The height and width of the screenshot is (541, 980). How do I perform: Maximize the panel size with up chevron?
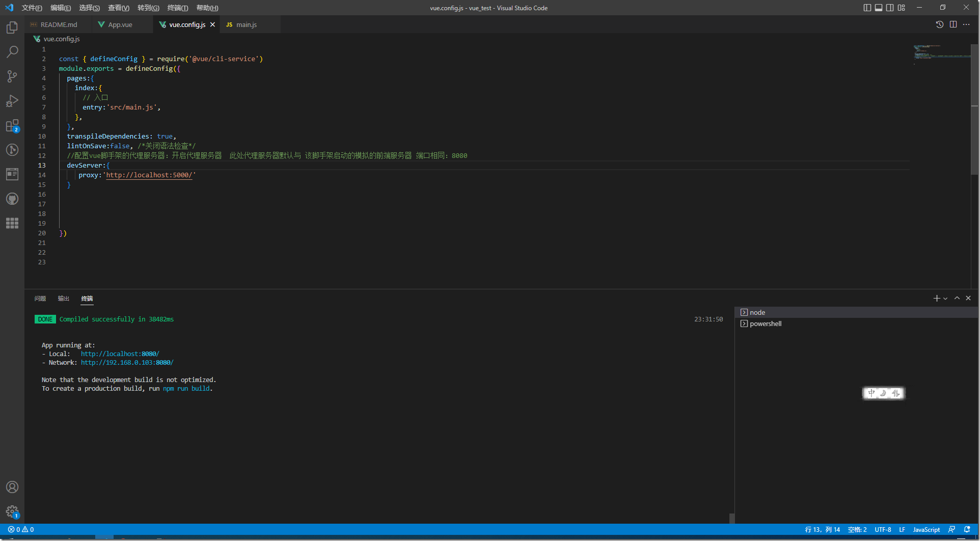957,298
